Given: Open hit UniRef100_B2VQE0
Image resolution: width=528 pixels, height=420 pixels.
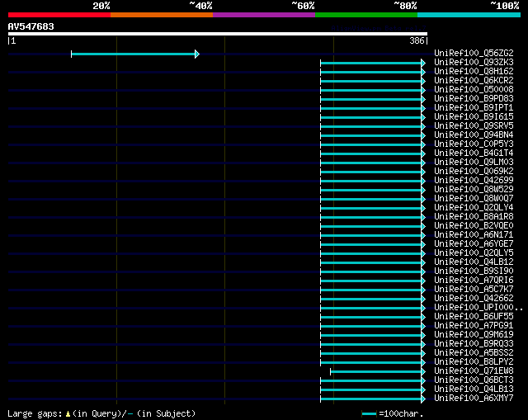Looking at the screenshot, I should coord(474,226).
